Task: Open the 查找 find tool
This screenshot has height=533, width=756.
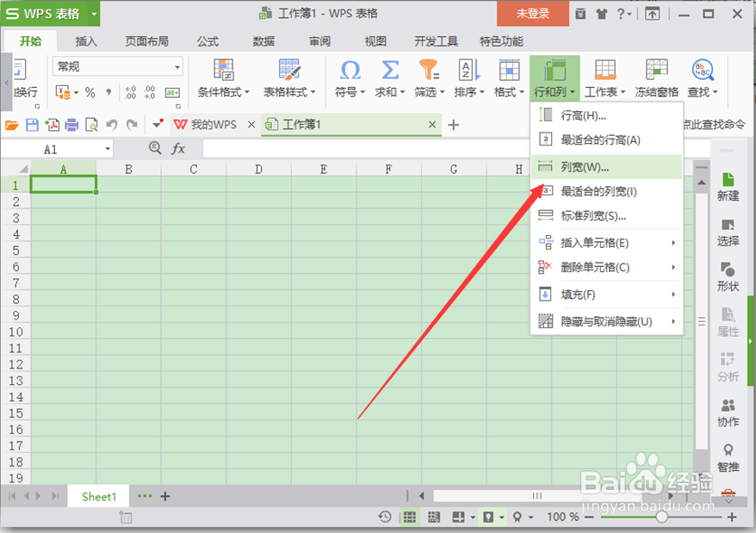Action: pyautogui.click(x=705, y=69)
